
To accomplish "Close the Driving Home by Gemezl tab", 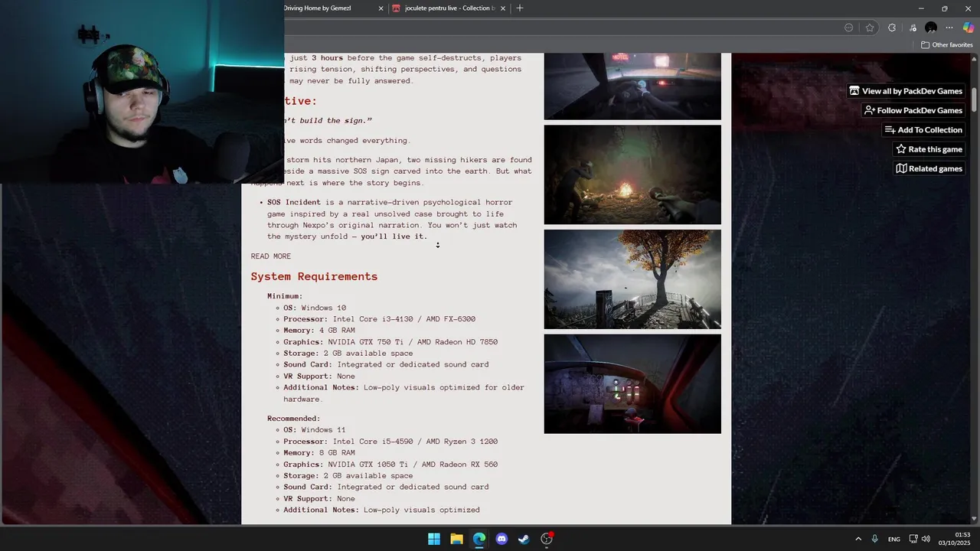I will click(x=381, y=8).
